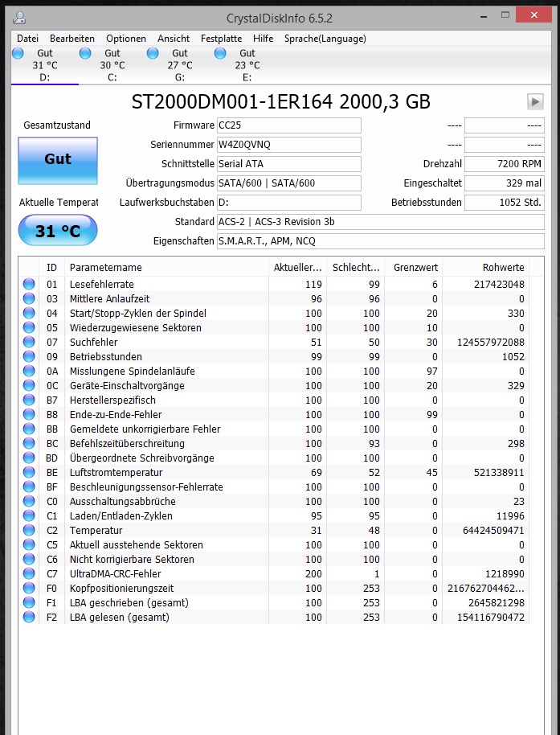Click the Schlecht... column header
The height and width of the screenshot is (735, 560).
(x=356, y=267)
